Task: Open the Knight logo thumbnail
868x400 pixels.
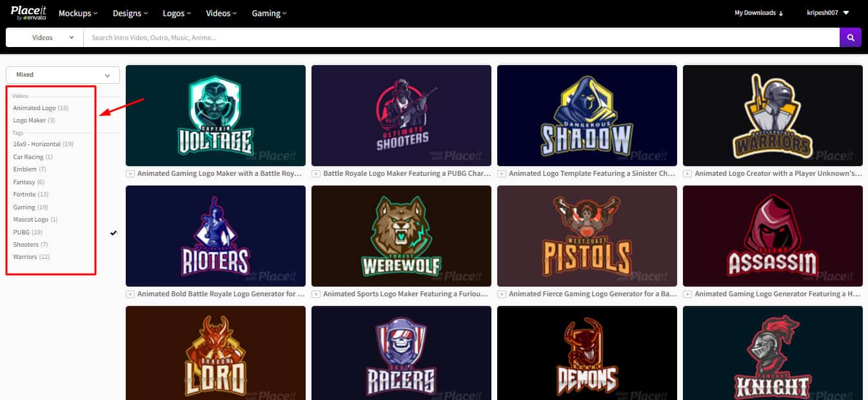Action: click(773, 353)
